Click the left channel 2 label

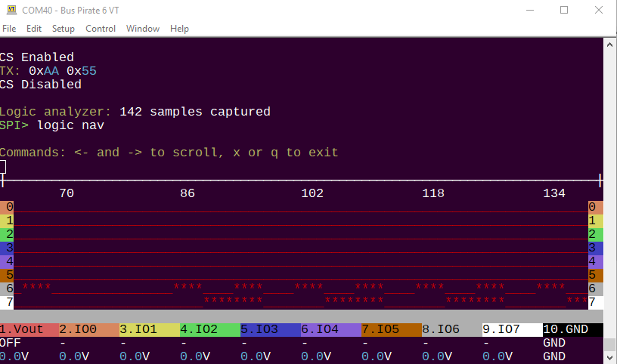(7, 234)
